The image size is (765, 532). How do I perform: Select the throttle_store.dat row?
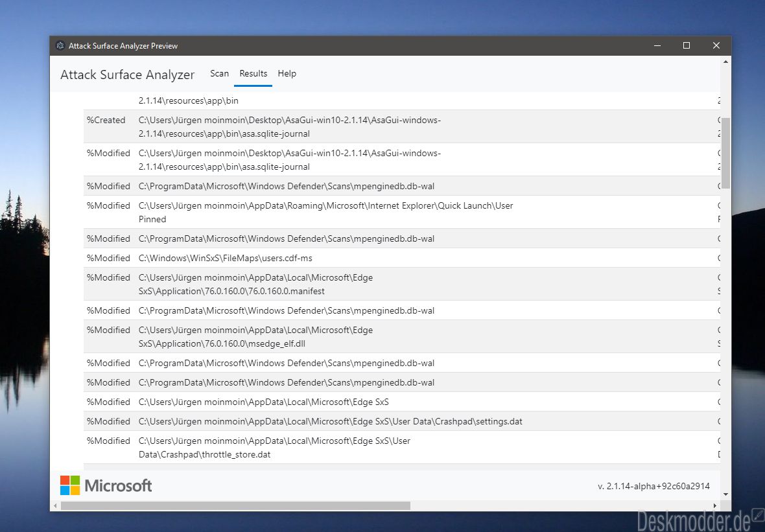pyautogui.click(x=402, y=448)
